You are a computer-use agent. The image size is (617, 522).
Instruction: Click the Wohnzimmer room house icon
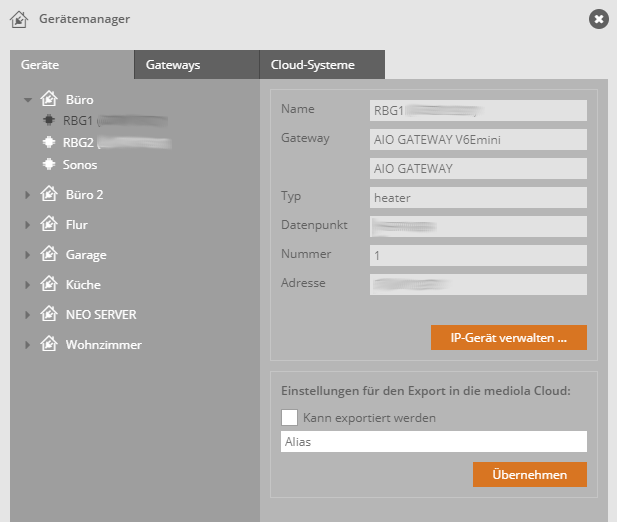48,344
